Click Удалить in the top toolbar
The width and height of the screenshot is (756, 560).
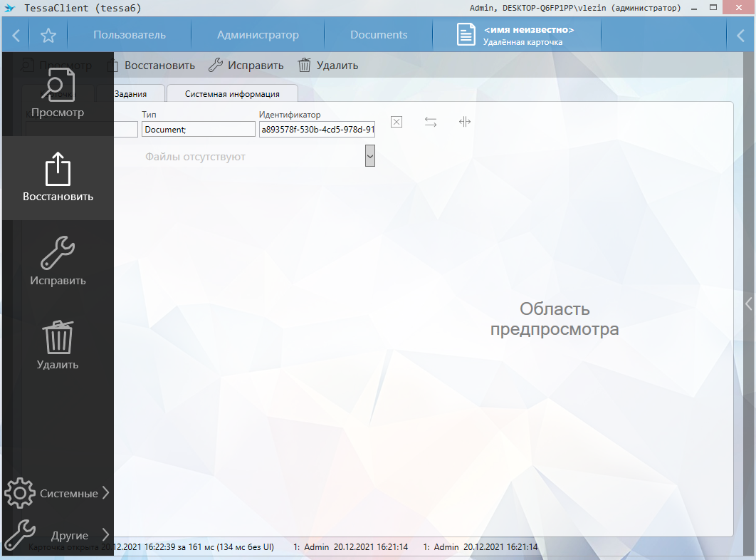[328, 66]
